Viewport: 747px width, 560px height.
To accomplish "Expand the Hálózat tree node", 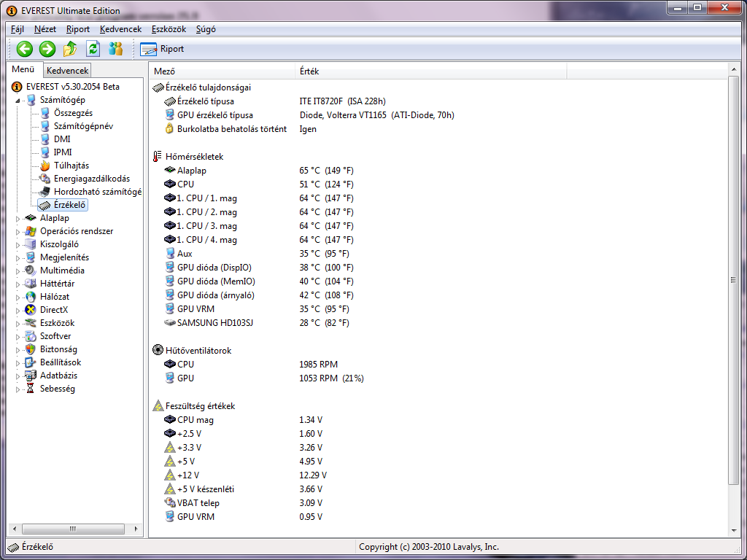I will click(18, 297).
